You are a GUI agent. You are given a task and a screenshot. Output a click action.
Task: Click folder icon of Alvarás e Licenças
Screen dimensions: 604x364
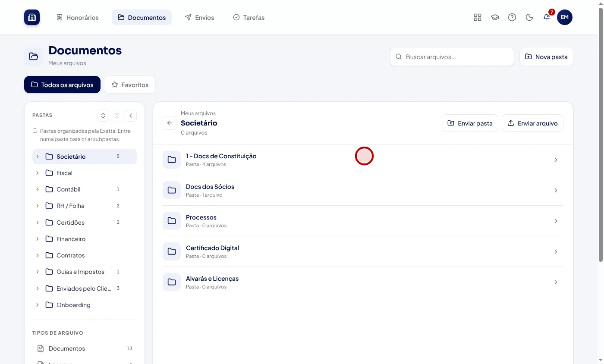coord(172,282)
